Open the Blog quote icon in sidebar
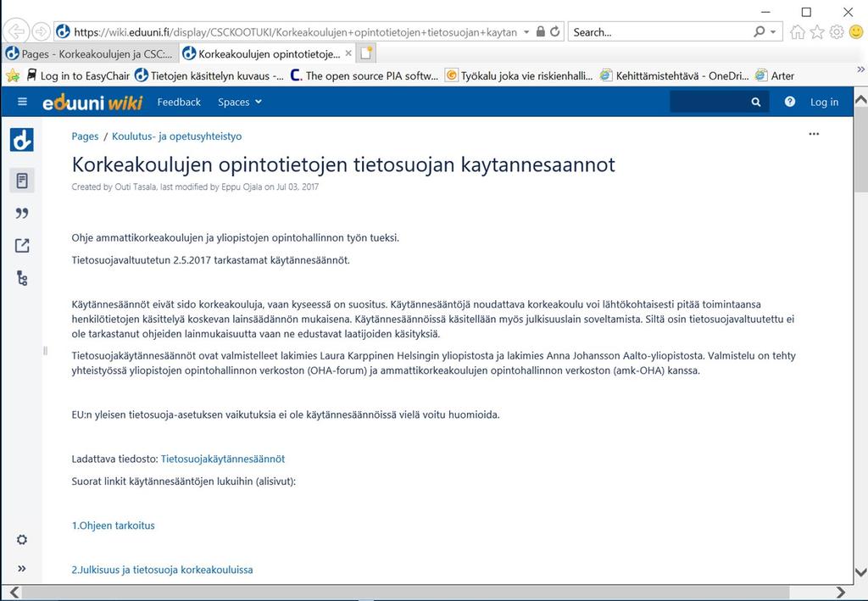Screen dimensions: 868x601 click(x=22, y=213)
